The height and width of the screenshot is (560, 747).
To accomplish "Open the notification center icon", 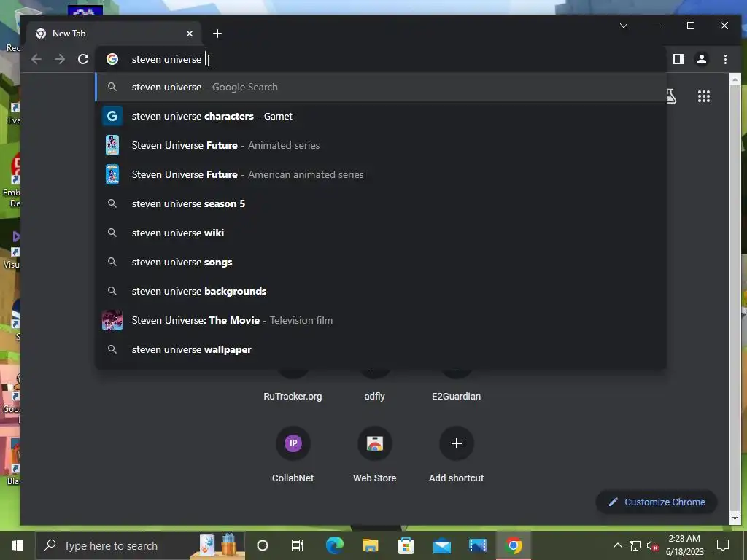I will (723, 545).
